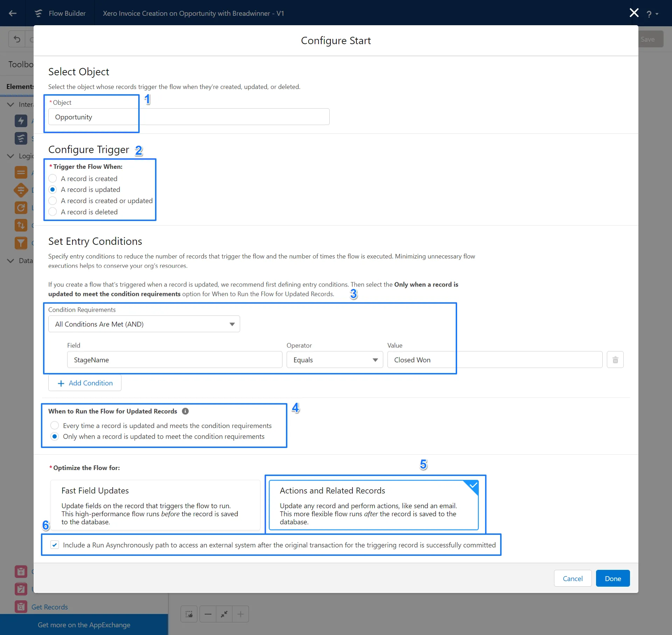672x635 pixels.
Task: Select the Collection Sort toolbox icon
Action: tap(21, 225)
